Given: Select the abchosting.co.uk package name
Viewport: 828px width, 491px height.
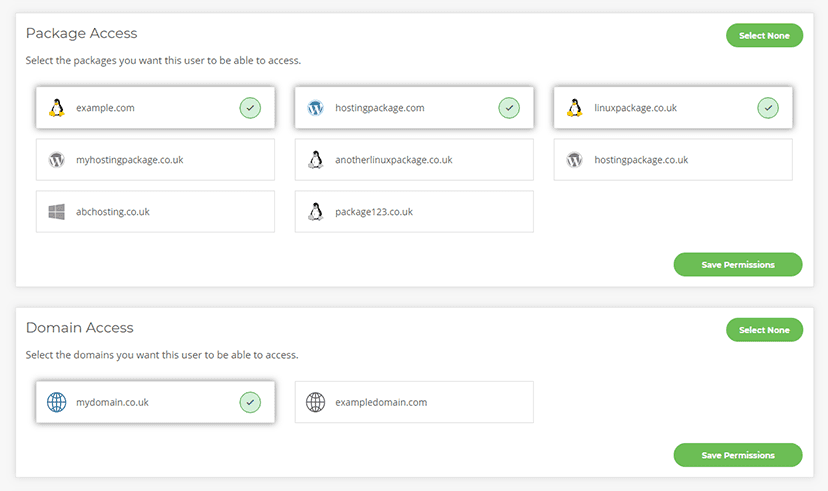Looking at the screenshot, I should point(112,212).
